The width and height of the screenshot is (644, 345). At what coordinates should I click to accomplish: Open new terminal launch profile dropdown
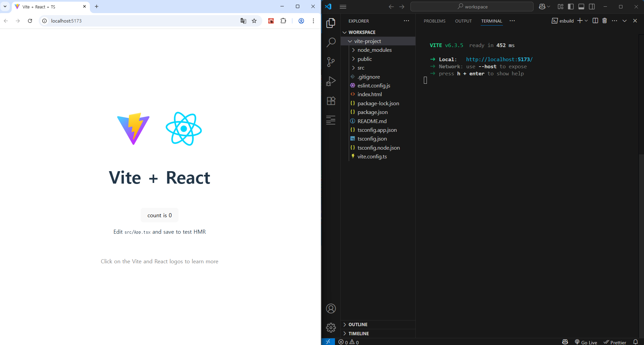click(586, 21)
